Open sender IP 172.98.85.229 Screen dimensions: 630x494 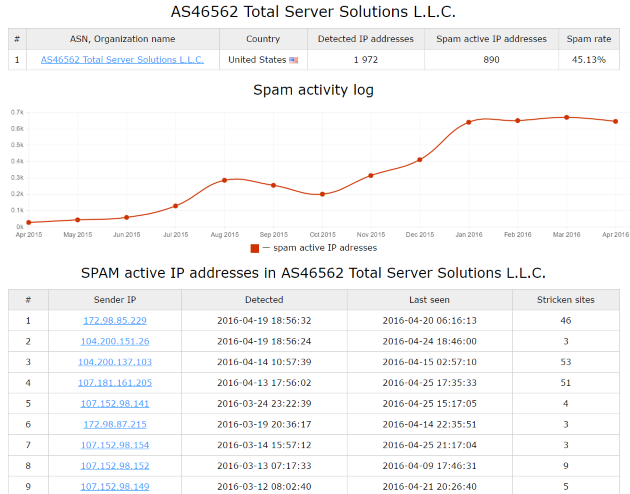[115, 320]
